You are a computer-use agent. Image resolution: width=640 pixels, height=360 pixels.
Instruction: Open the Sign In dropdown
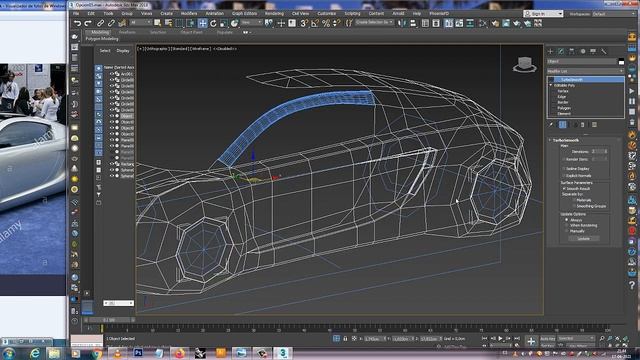(x=543, y=14)
